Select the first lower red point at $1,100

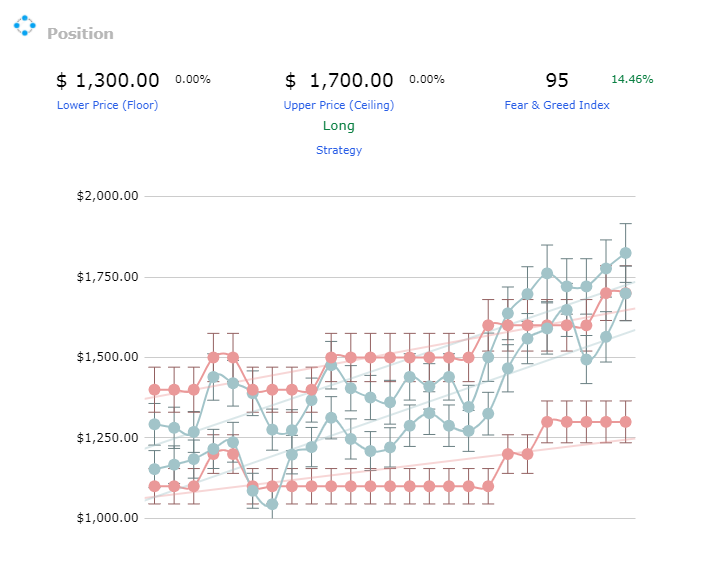154,486
